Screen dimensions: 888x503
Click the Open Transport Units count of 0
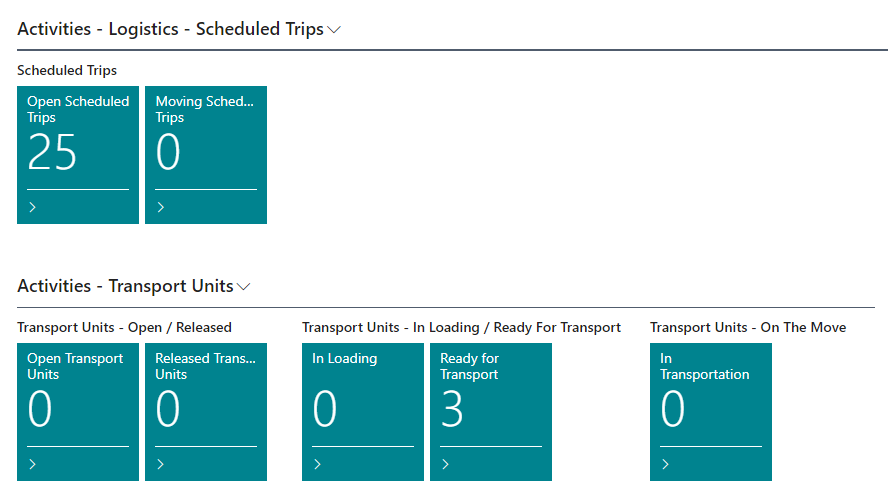coord(40,410)
